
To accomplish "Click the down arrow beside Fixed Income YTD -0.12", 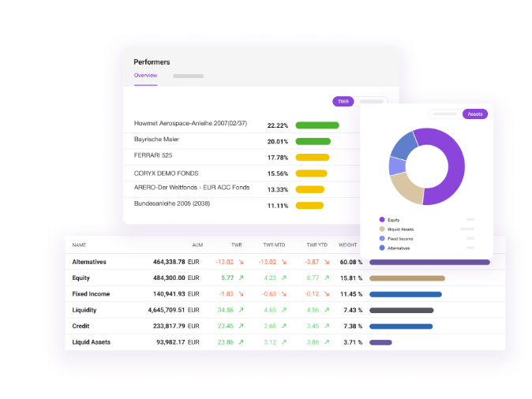I will (327, 294).
